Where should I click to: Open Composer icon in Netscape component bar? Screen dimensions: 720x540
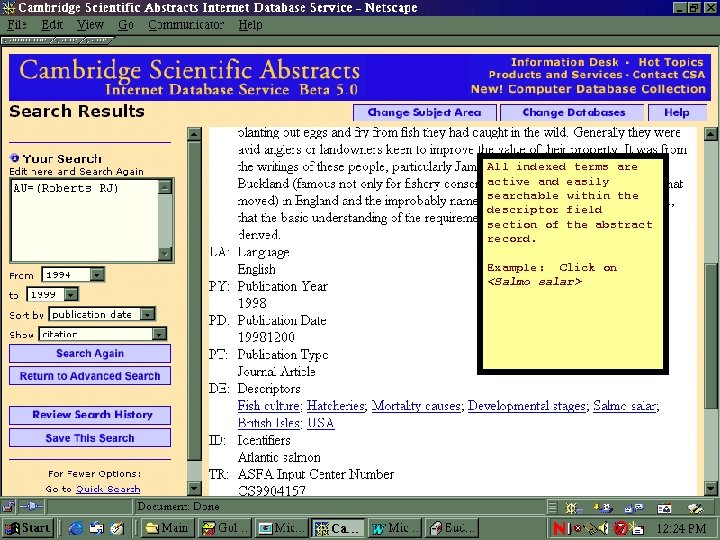pyautogui.click(x=695, y=507)
